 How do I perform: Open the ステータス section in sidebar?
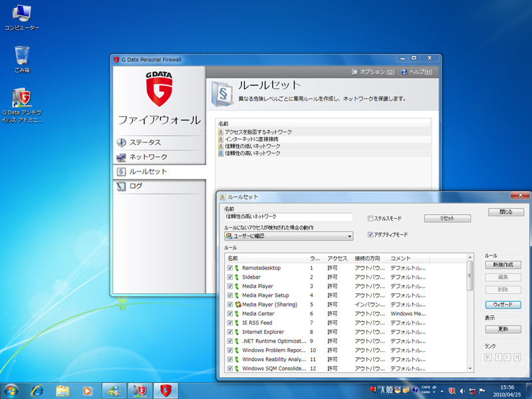pyautogui.click(x=145, y=142)
